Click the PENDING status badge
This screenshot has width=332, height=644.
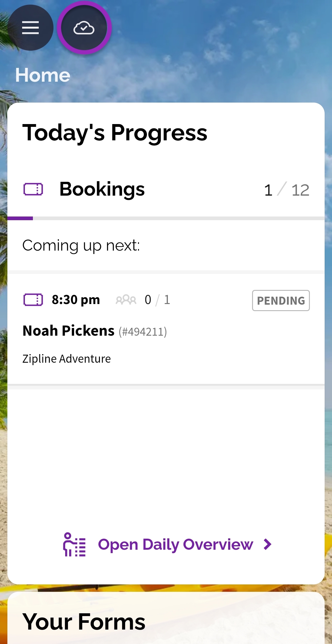[281, 300]
